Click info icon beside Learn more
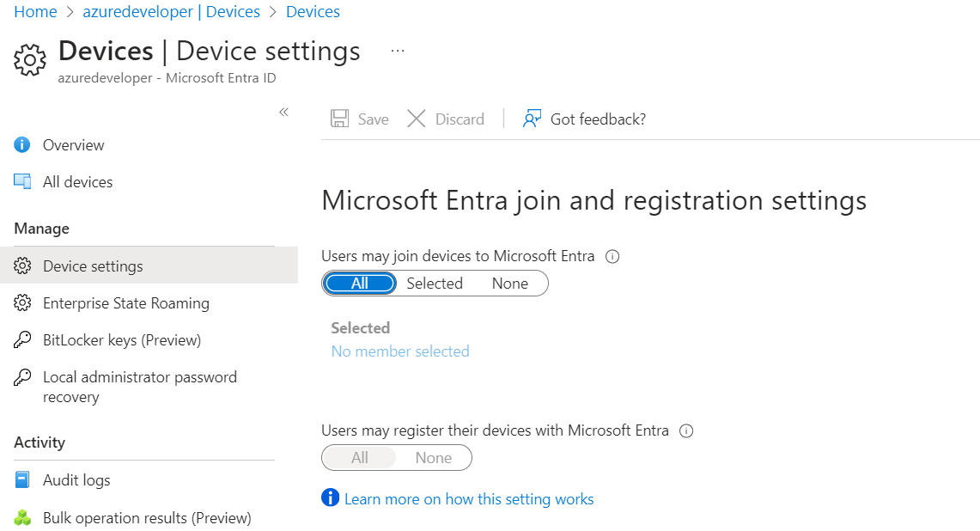The height and width of the screenshot is (531, 980). coord(330,497)
